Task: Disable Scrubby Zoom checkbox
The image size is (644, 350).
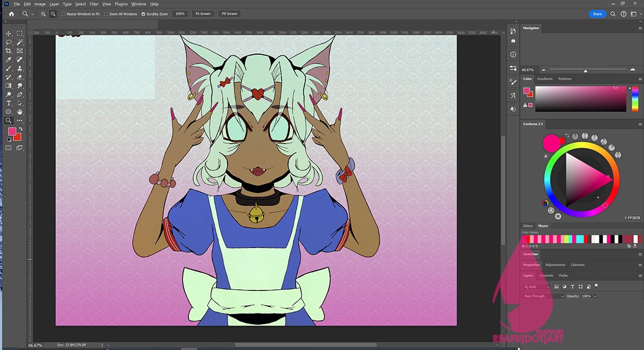Action: [143, 14]
